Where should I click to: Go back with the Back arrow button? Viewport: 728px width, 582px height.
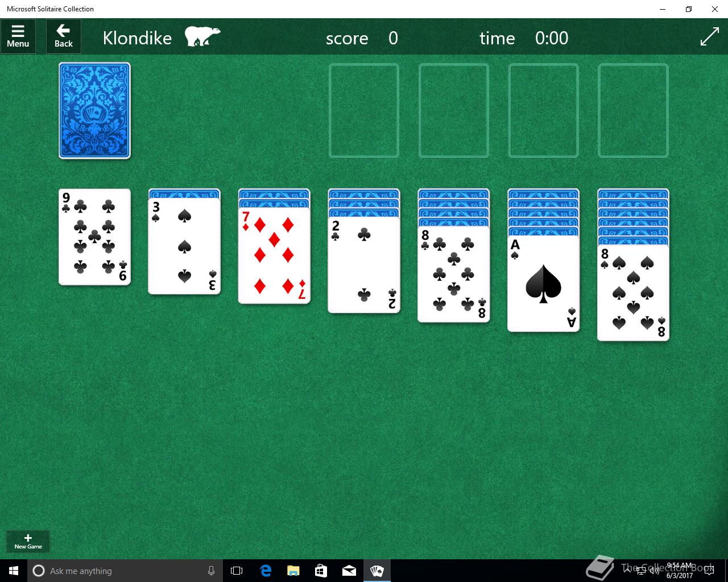64,37
